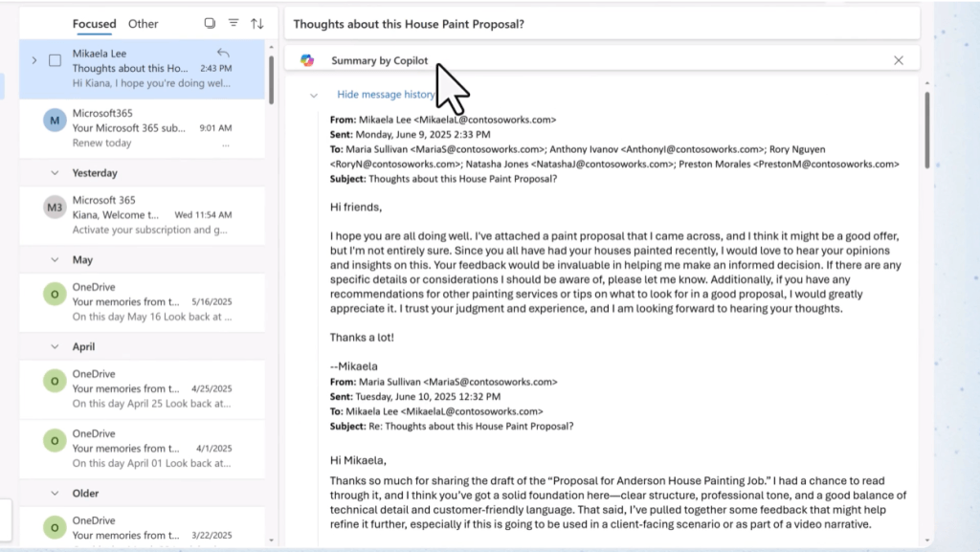The height and width of the screenshot is (552, 980).
Task: Click the Microsoft365 sender avatar M
Action: click(55, 120)
